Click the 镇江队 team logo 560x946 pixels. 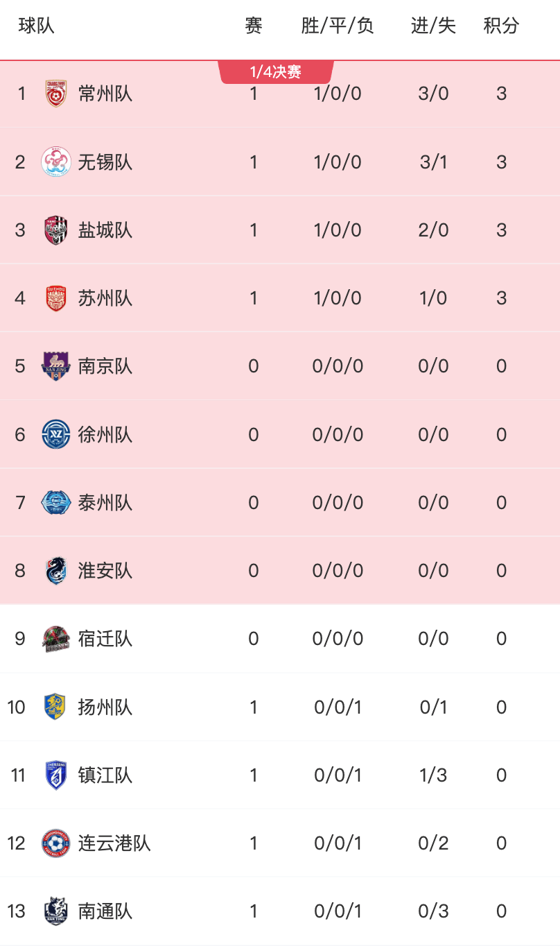pos(55,775)
